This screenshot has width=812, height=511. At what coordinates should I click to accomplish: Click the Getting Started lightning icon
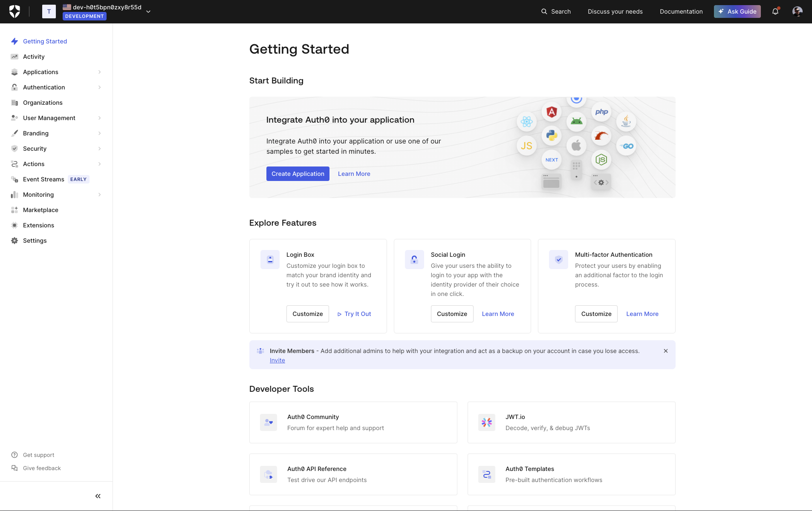pyautogui.click(x=14, y=41)
